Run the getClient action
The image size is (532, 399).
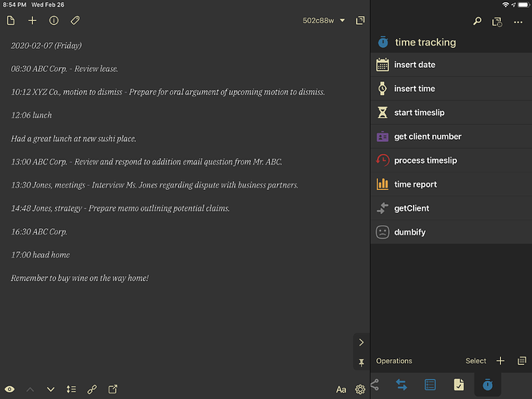pos(451,208)
